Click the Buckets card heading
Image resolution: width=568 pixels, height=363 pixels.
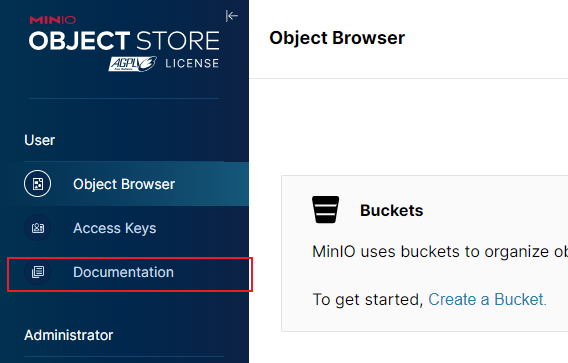392,210
